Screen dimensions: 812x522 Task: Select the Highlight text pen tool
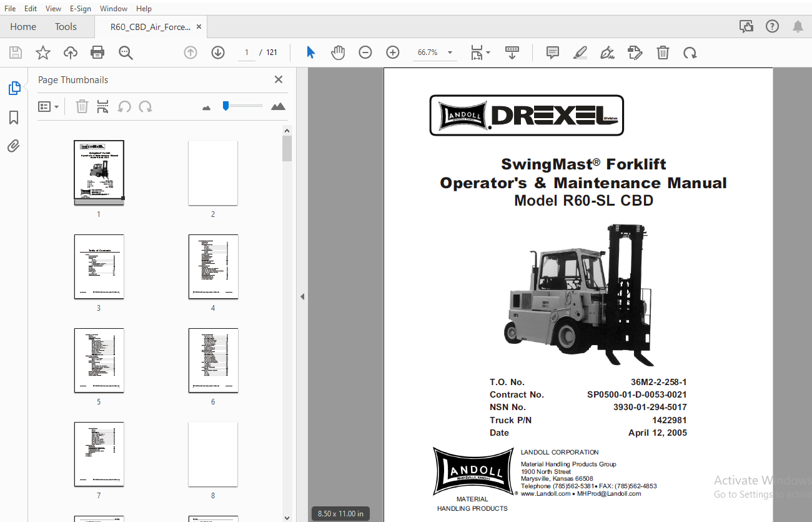(580, 53)
